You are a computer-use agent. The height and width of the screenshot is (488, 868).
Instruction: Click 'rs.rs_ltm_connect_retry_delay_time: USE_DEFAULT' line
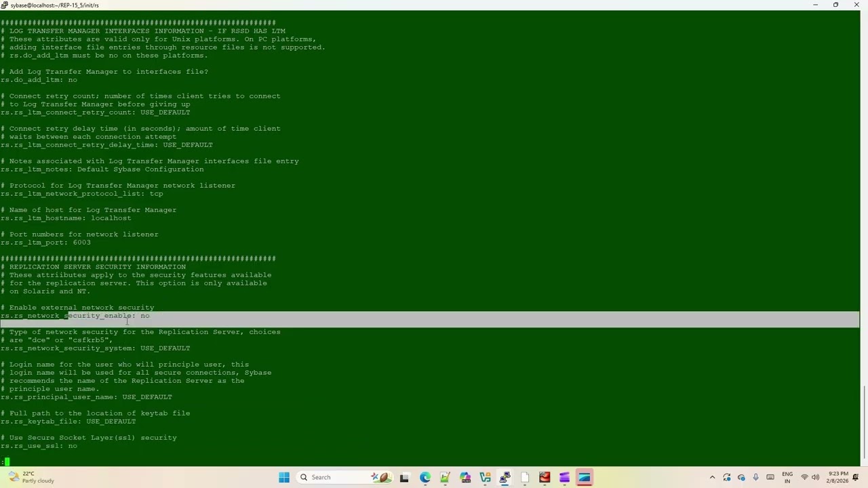click(106, 145)
